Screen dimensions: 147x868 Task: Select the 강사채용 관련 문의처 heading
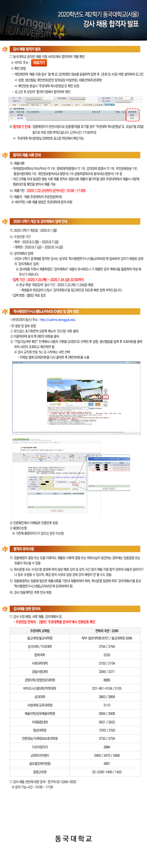click(26, 609)
